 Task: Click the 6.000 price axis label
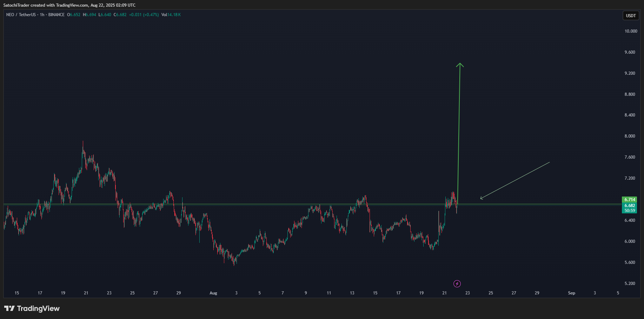630,241
